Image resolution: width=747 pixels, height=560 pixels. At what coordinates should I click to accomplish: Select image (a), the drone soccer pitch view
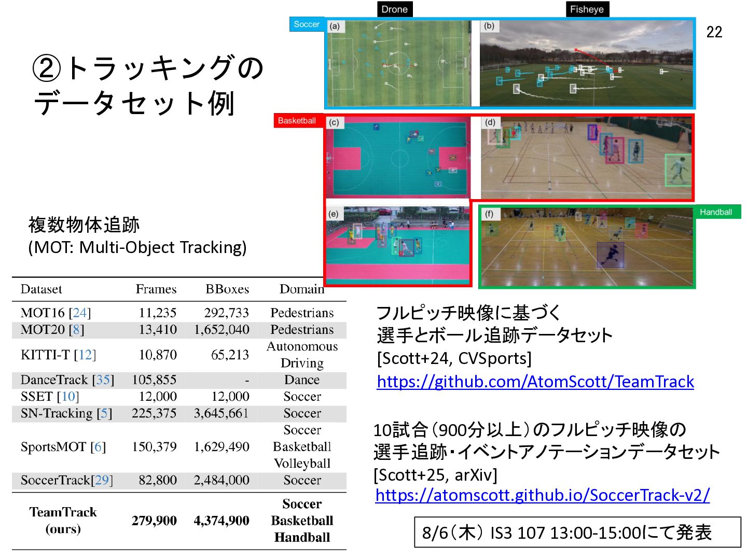(398, 63)
